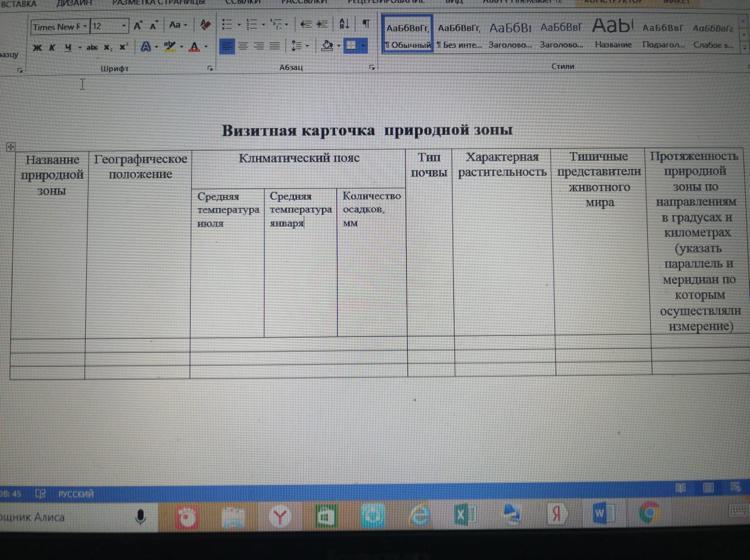Screen dimensions: 750x560
Task: Toggle underline (Ч) formatting
Action: [68, 47]
